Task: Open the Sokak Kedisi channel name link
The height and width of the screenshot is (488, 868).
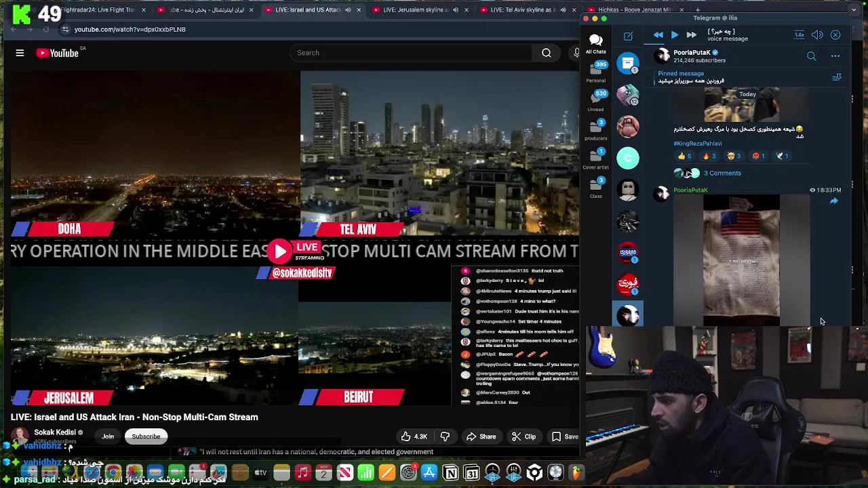Action: pos(55,432)
